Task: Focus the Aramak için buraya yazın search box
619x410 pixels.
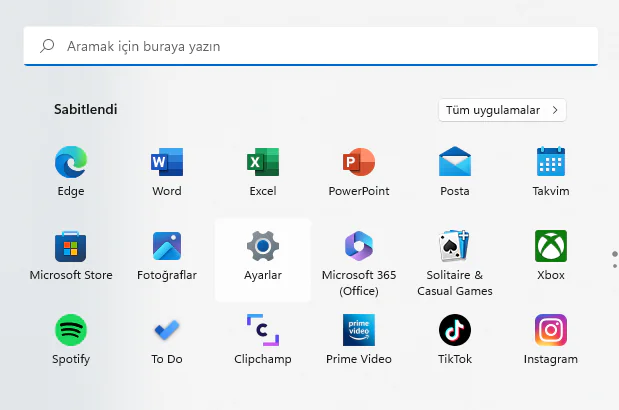Action: tap(311, 46)
